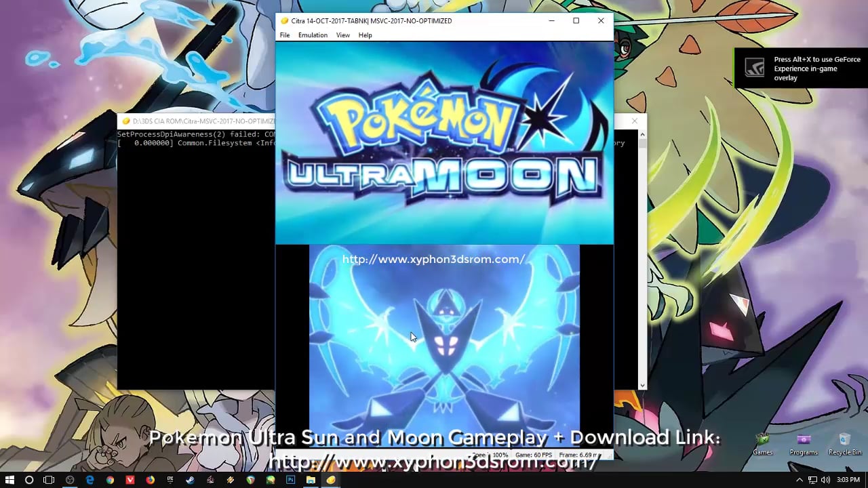This screenshot has height=488, width=868.
Task: Open the volume control tray icon
Action: (x=825, y=480)
